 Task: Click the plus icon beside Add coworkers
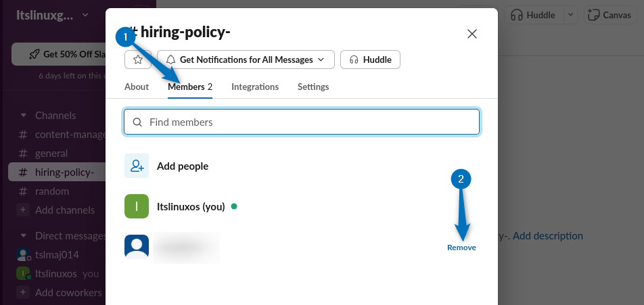point(23,293)
